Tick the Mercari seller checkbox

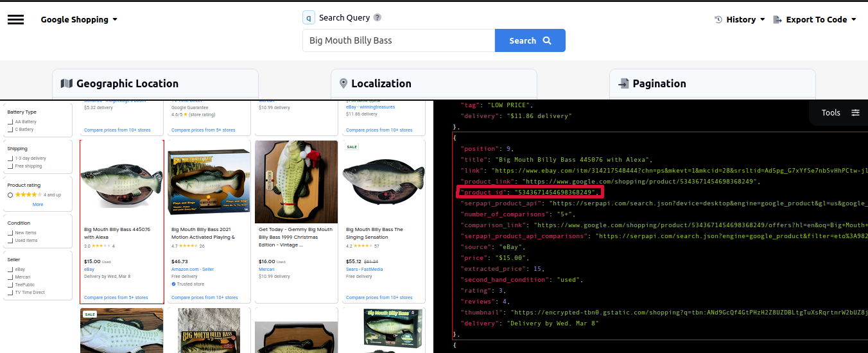point(10,277)
